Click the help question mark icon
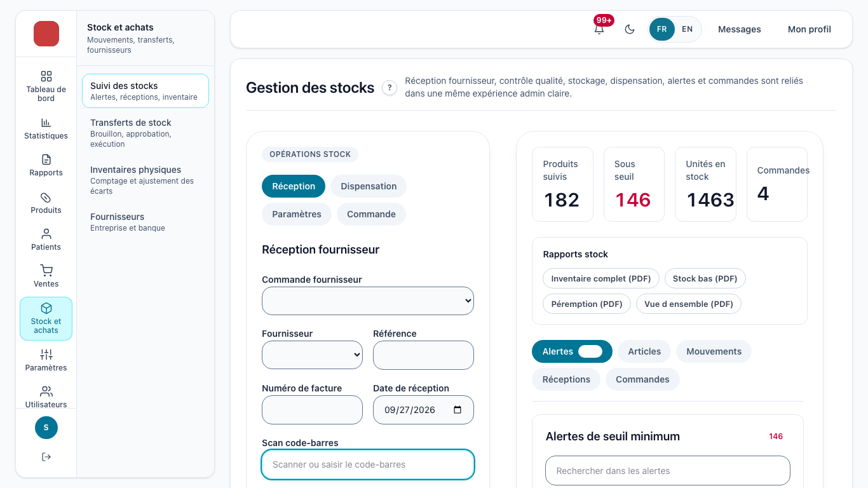868x488 pixels. click(x=390, y=88)
